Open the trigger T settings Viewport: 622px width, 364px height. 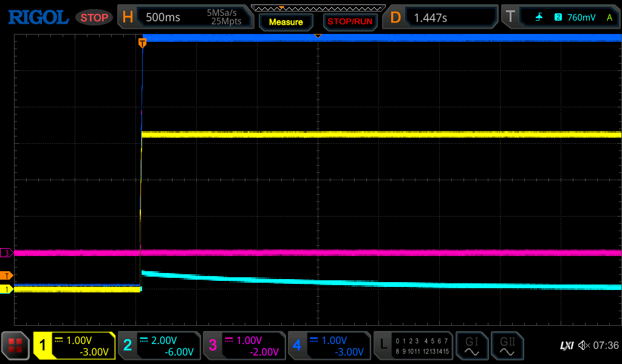tap(510, 17)
